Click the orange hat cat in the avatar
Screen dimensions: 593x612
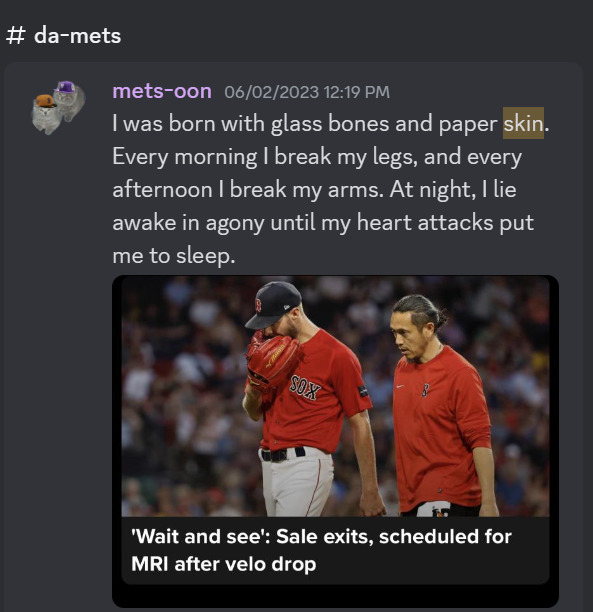pos(45,115)
